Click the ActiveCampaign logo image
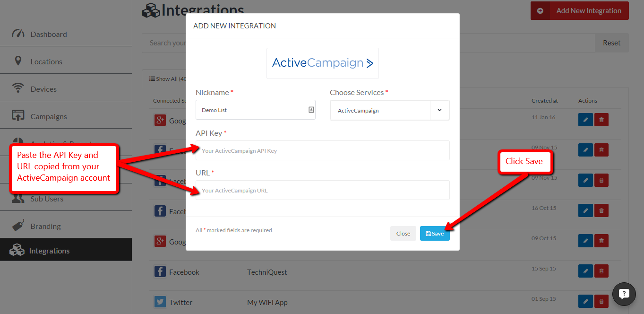The height and width of the screenshot is (314, 644). click(x=323, y=63)
